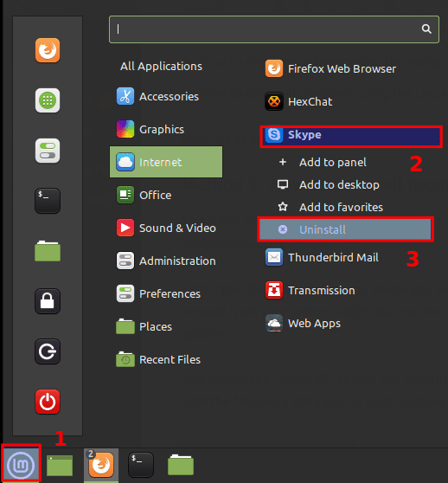
Task: Select the Internet category
Action: click(x=166, y=162)
